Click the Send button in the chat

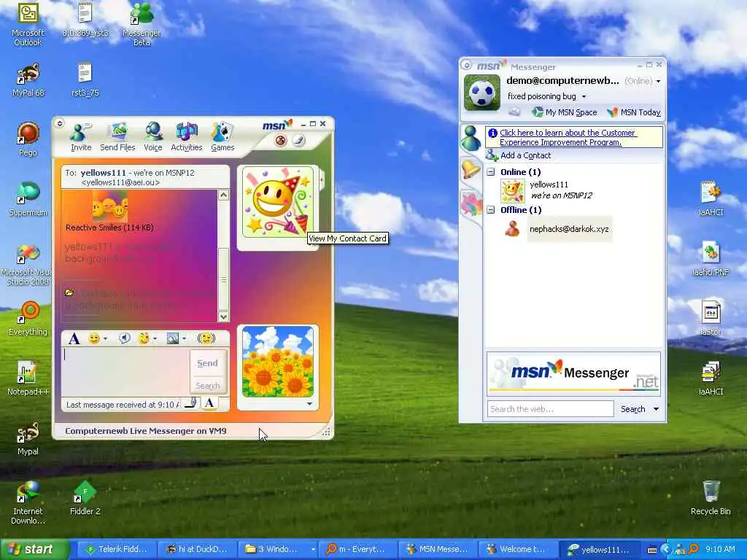(x=207, y=363)
